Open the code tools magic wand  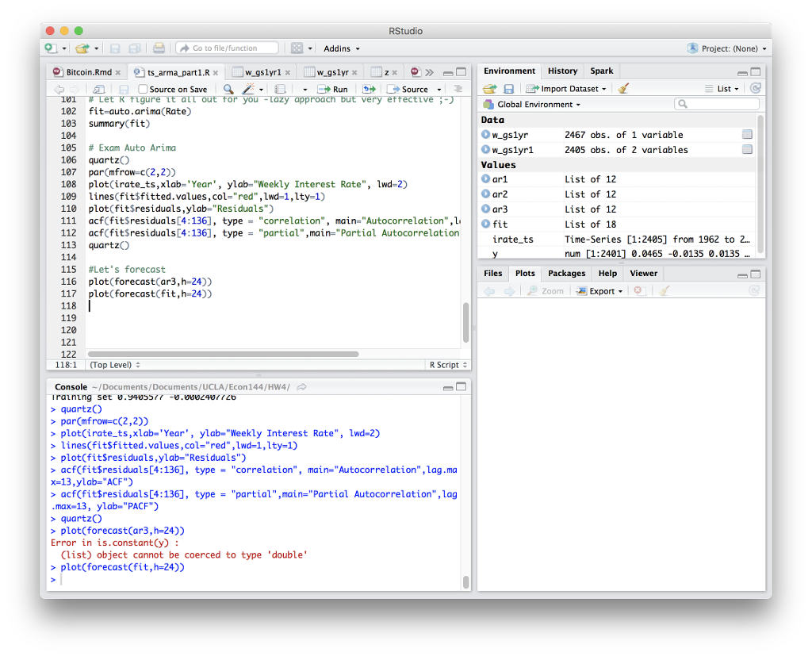click(x=249, y=90)
